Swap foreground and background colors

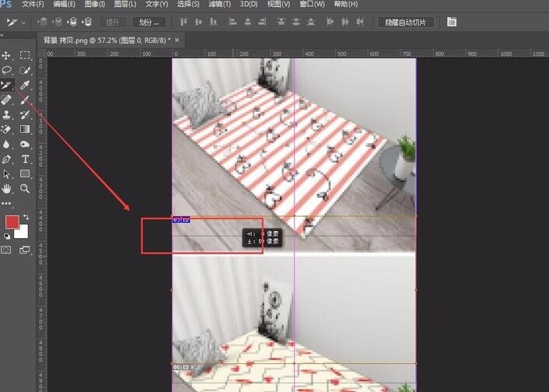tap(26, 216)
